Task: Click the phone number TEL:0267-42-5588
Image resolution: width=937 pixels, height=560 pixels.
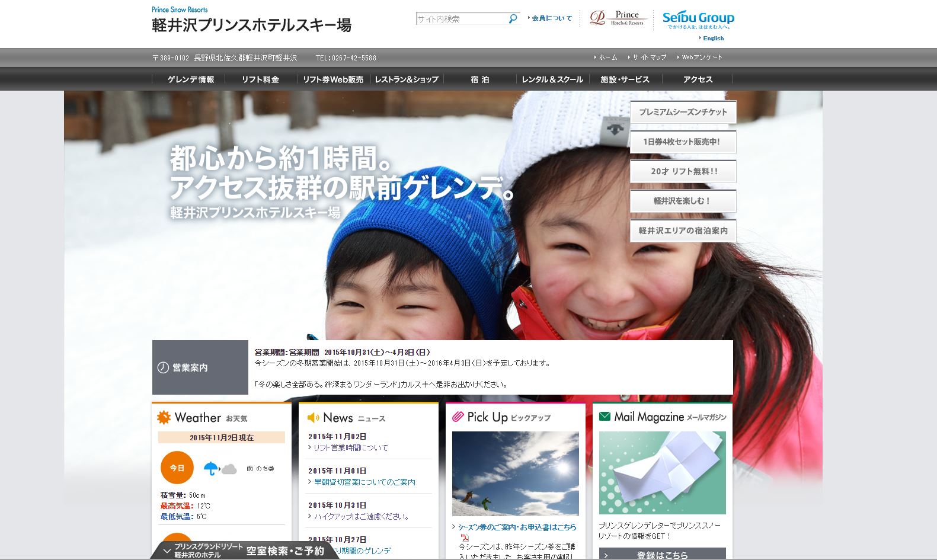Action: tap(346, 58)
